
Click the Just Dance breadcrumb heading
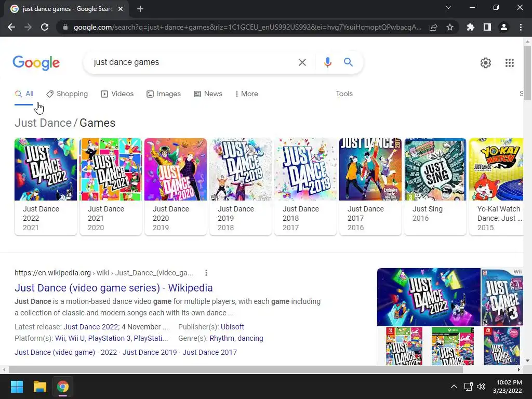click(43, 123)
